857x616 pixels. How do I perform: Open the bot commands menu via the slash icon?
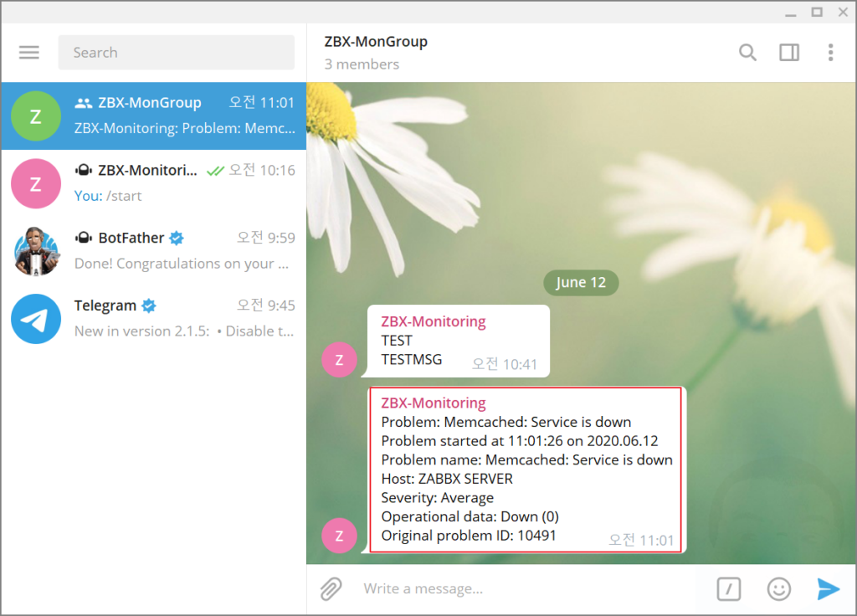728,588
